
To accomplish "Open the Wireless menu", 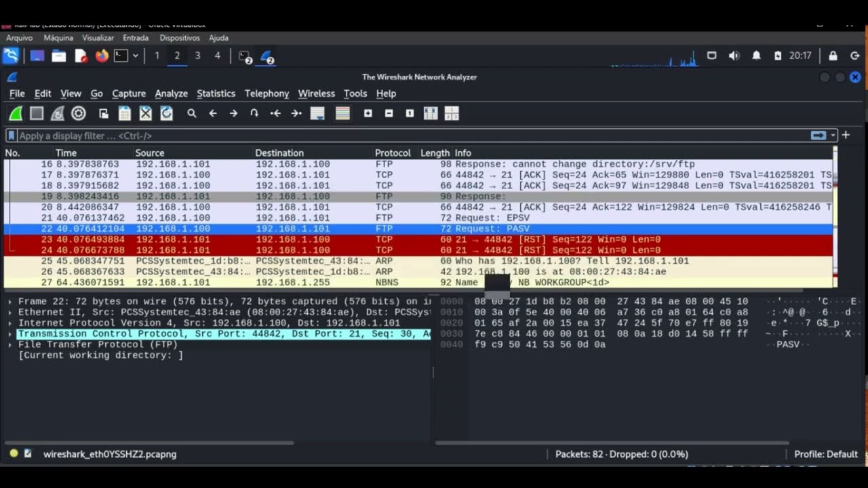I will pyautogui.click(x=316, y=94).
